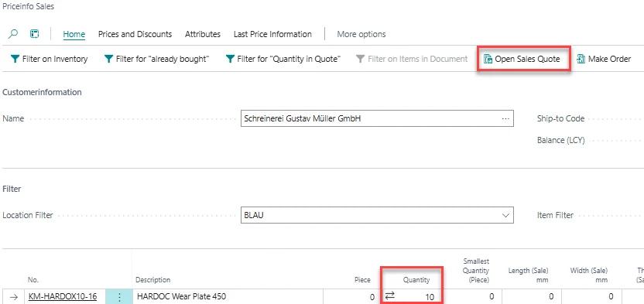This screenshot has width=644, height=304.
Task: Click funnel icon for "Quantity in Quote" filter
Action: pyautogui.click(x=230, y=59)
